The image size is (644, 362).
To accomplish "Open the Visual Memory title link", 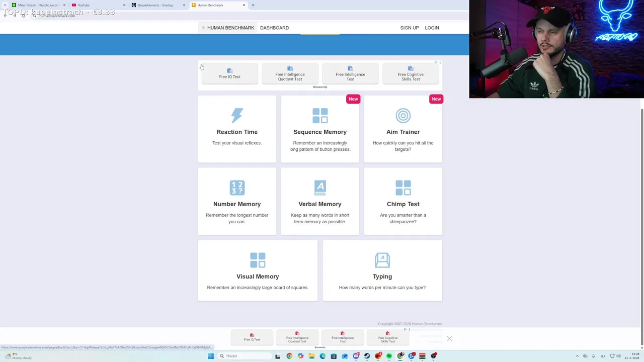I will 258,277.
